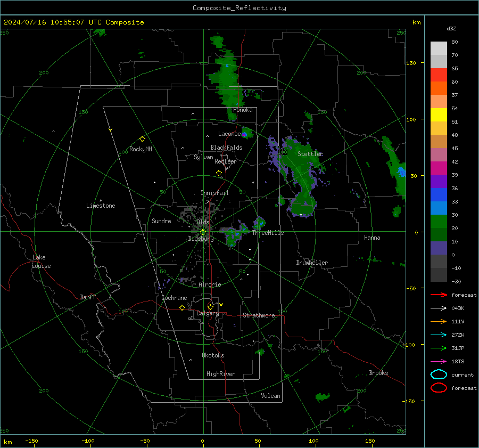Click the yellow diamond marker near RockyMH

[x=142, y=139]
